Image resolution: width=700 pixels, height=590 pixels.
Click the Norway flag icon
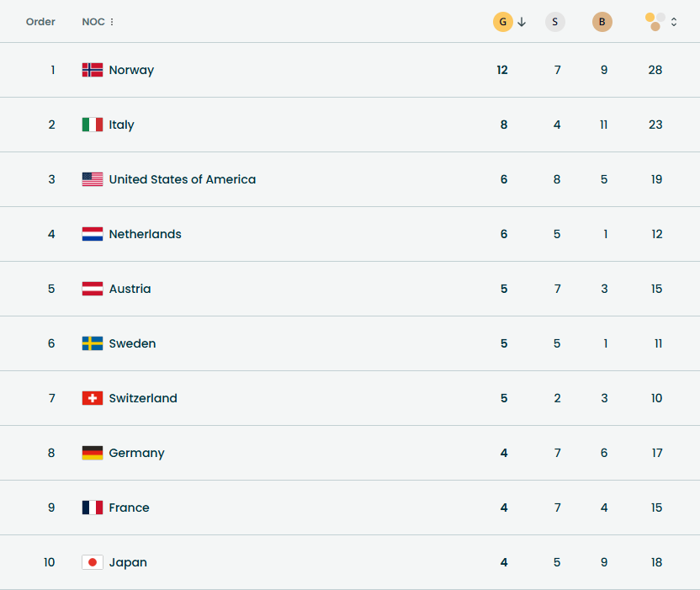[x=93, y=70]
